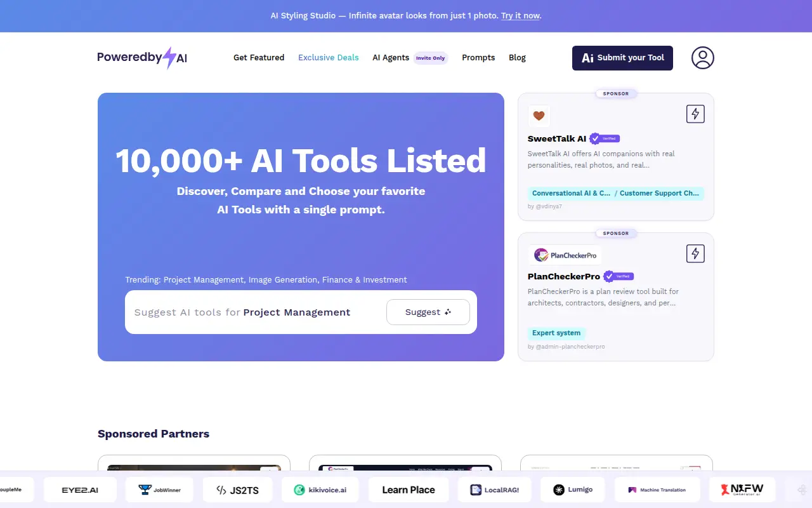The image size is (812, 508).
Task: Click the verified badge next to SweetTalk AI
Action: pyautogui.click(x=604, y=138)
